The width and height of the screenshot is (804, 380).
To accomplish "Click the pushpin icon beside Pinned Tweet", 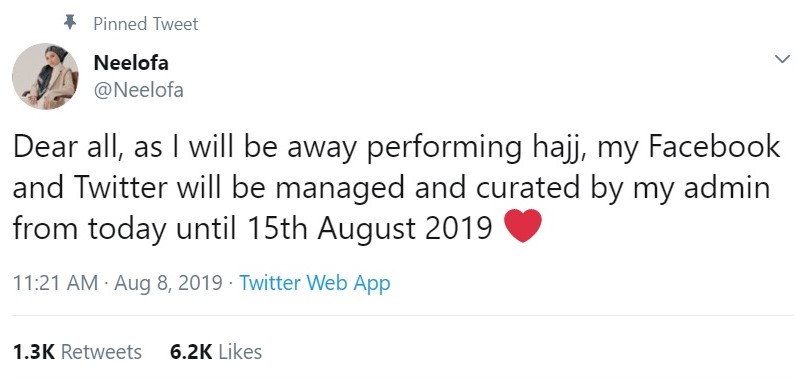I will pos(70,22).
